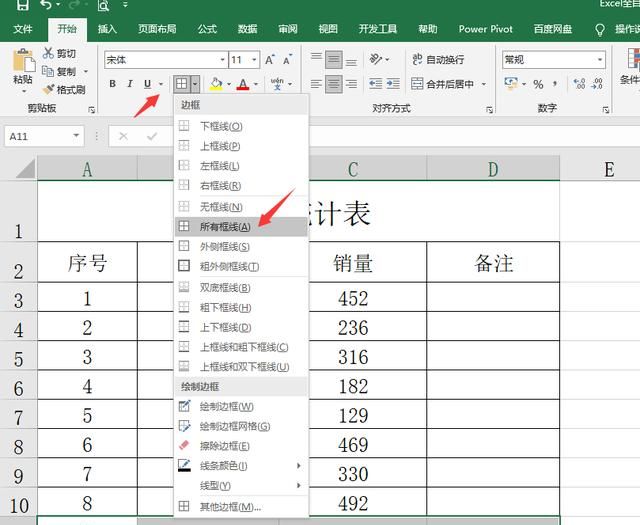Click the center horizontally icon
This screenshot has height=525, width=640.
[x=334, y=84]
